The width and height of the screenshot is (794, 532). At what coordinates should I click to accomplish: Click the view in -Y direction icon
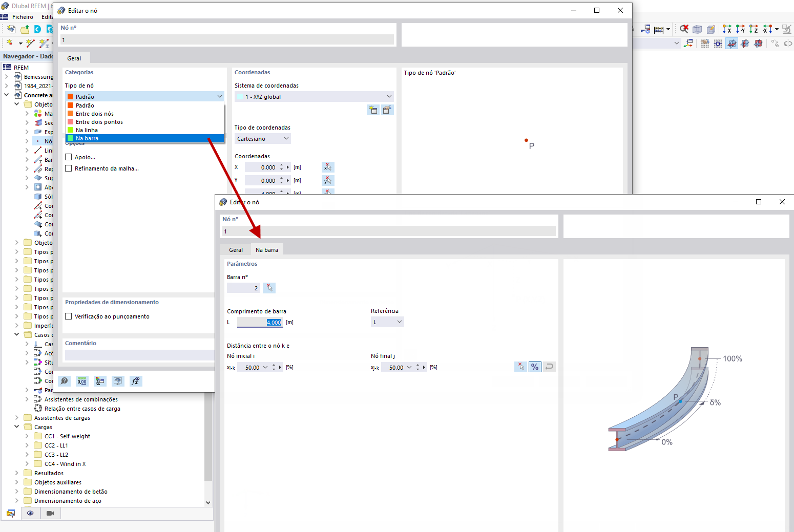click(x=740, y=29)
